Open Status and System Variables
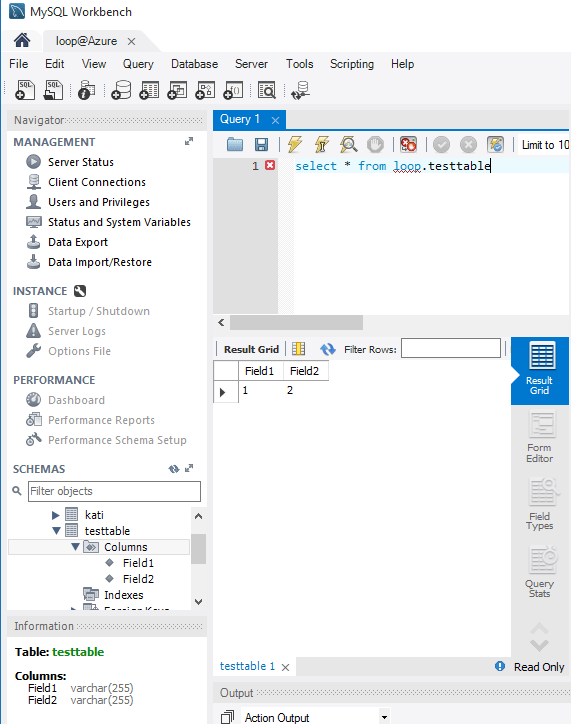The height and width of the screenshot is (724, 571). point(119,222)
